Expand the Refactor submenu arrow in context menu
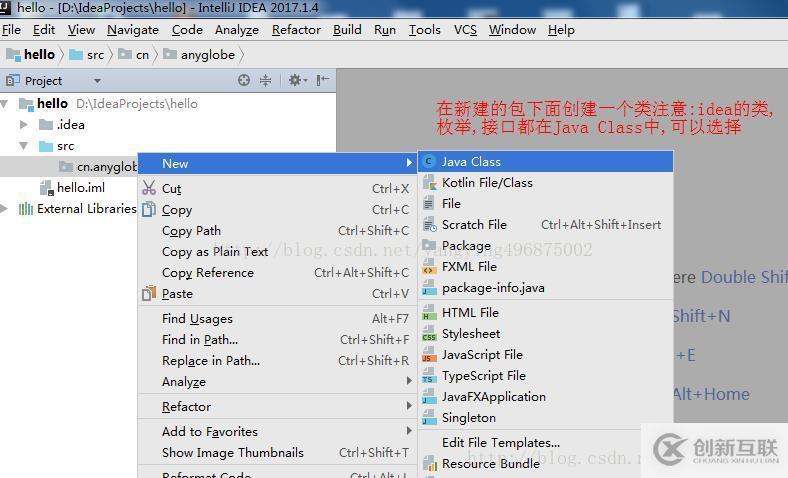 [409, 406]
